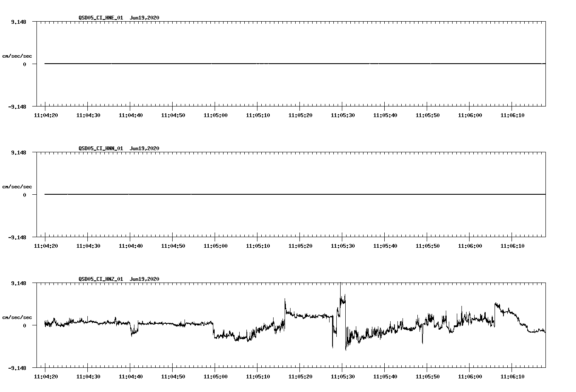Select 11:06:10 time label under HNN plot
This screenshot has height=392, width=576.
click(x=512, y=246)
